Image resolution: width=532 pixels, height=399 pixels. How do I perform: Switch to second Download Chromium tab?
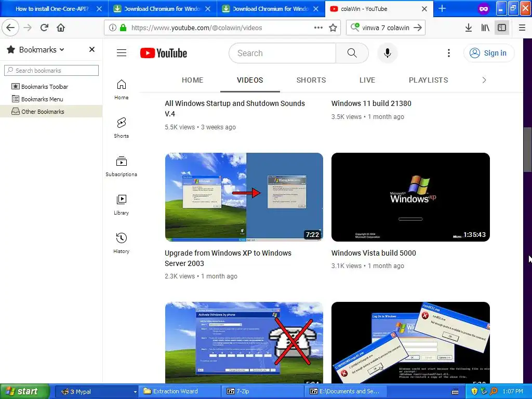coord(270,9)
